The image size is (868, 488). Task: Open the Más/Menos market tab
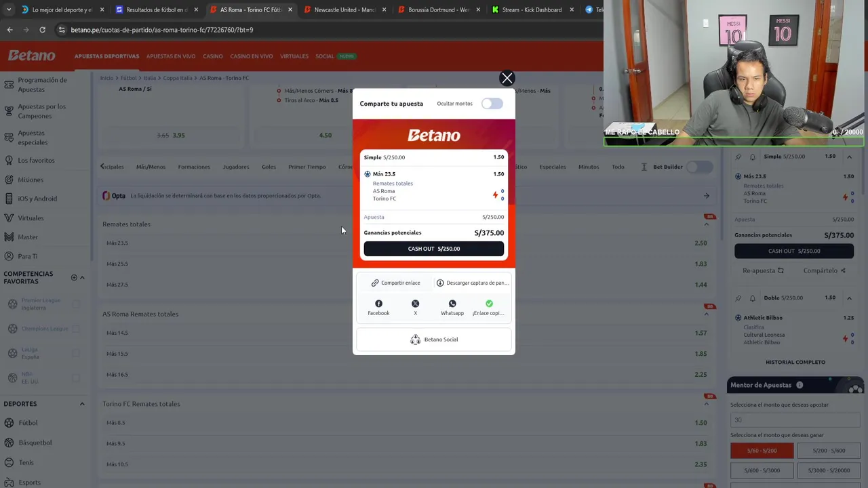click(151, 167)
